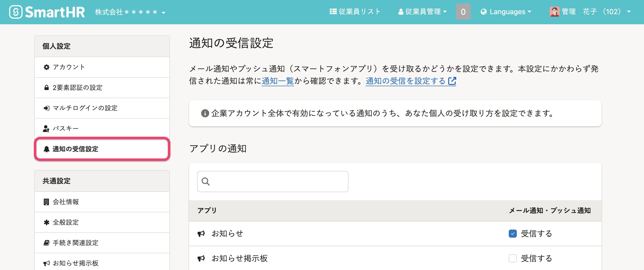Click the building icon for 会社情報
The image size is (644, 270).
pyautogui.click(x=46, y=202)
